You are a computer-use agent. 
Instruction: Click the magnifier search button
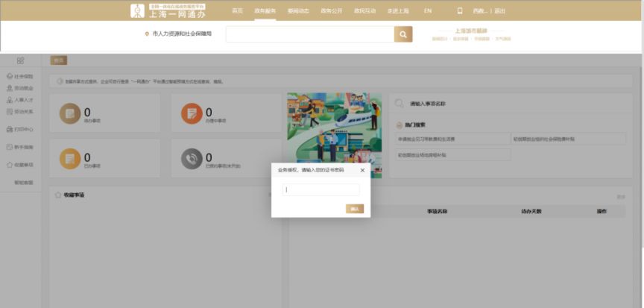[403, 34]
